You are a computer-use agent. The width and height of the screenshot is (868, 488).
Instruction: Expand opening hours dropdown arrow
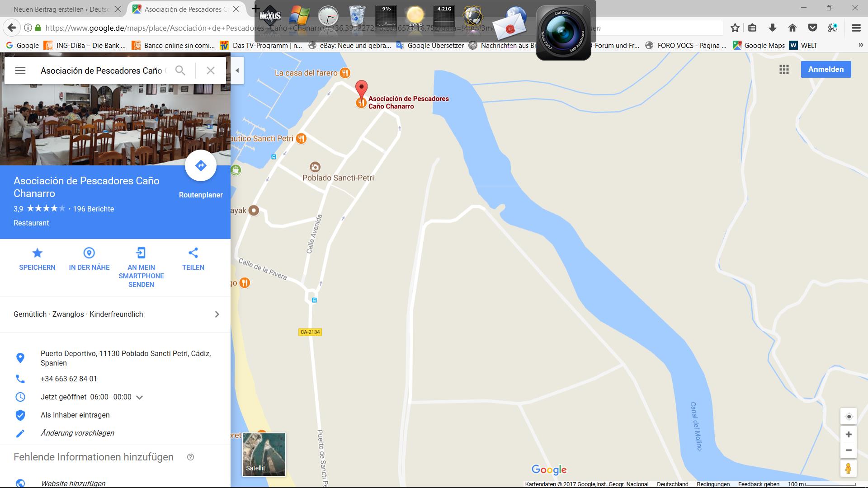140,398
